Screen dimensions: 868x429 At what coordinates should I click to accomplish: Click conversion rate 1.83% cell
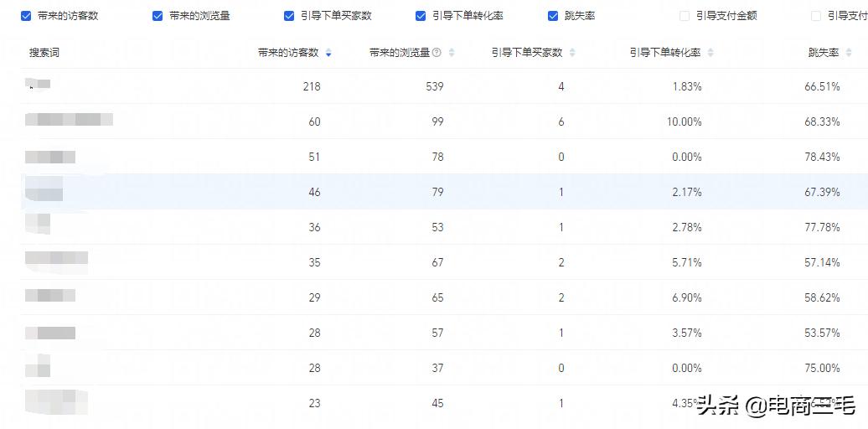point(687,86)
